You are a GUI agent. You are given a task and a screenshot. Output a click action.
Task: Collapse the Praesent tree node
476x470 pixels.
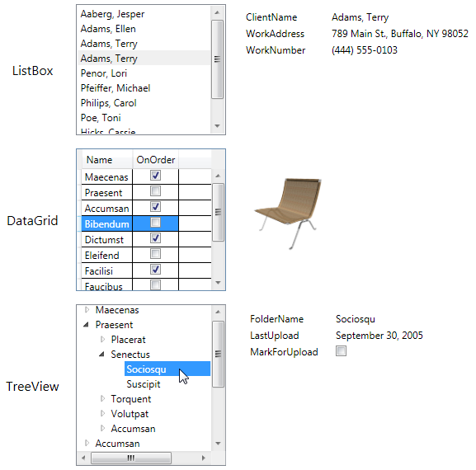click(x=87, y=325)
